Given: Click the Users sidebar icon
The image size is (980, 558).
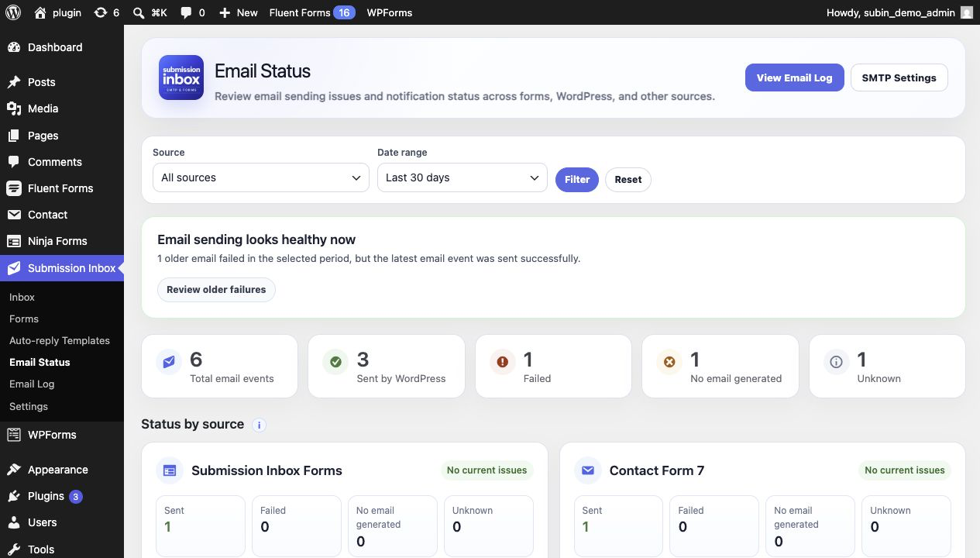Looking at the screenshot, I should [14, 522].
